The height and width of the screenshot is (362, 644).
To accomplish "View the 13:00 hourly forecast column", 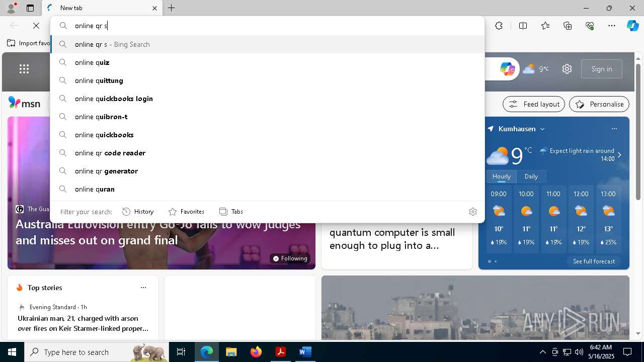I will point(608,219).
